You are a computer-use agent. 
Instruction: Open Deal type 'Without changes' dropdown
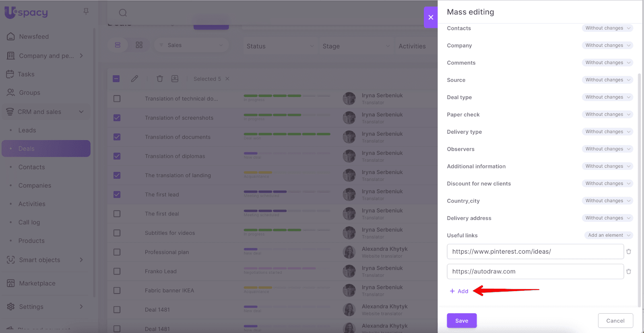point(607,97)
